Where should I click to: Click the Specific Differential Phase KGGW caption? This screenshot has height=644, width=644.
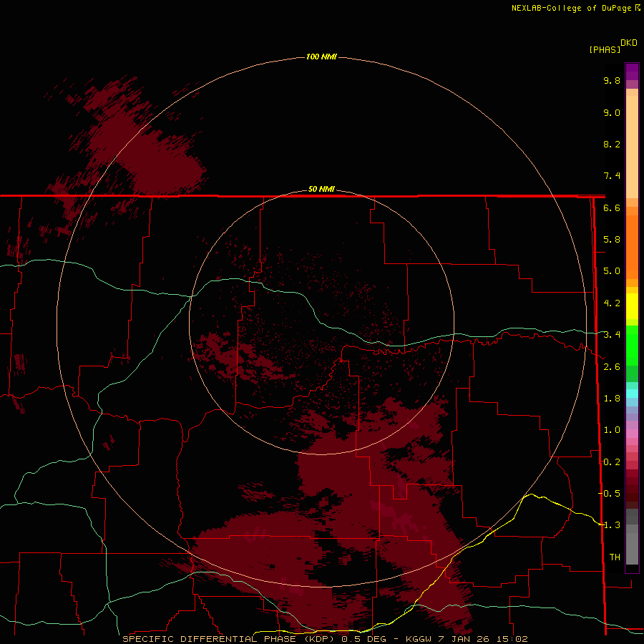point(325,639)
